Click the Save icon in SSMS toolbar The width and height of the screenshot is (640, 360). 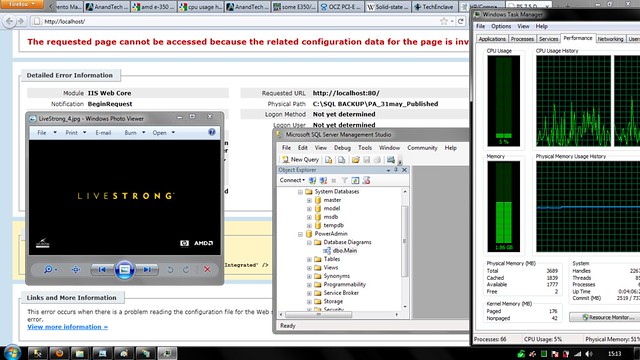[x=367, y=160]
